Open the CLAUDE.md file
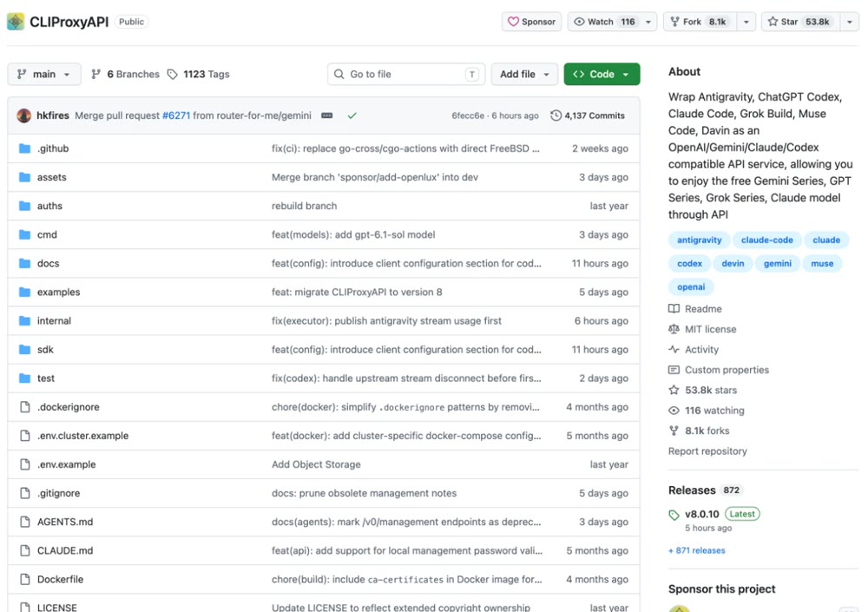The image size is (868, 612). coord(65,550)
